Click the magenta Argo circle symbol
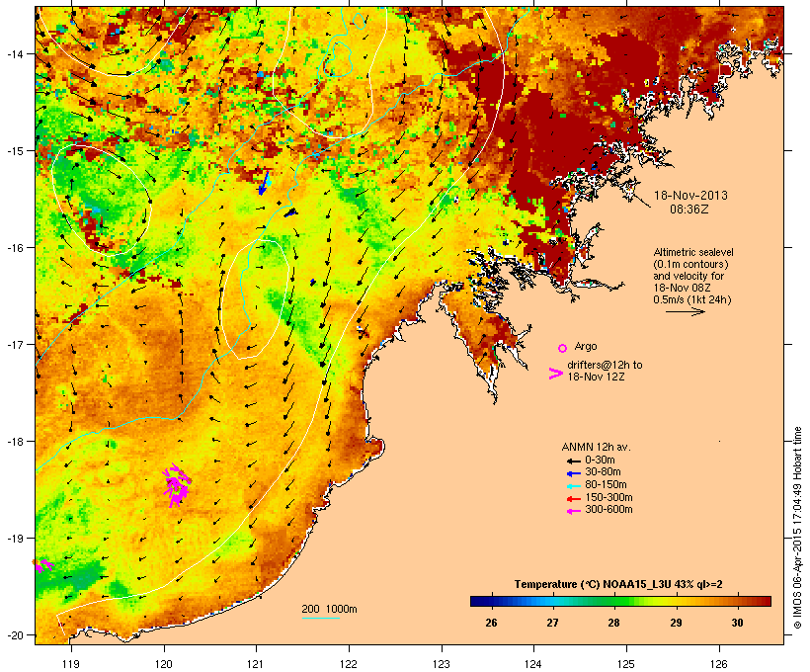The height and width of the screenshot is (672, 810). pyautogui.click(x=563, y=348)
